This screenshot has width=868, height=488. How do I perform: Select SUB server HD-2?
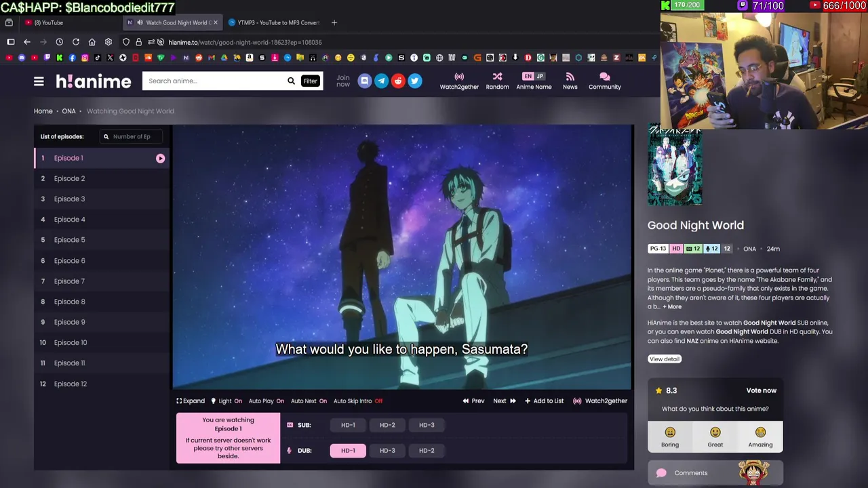(387, 425)
